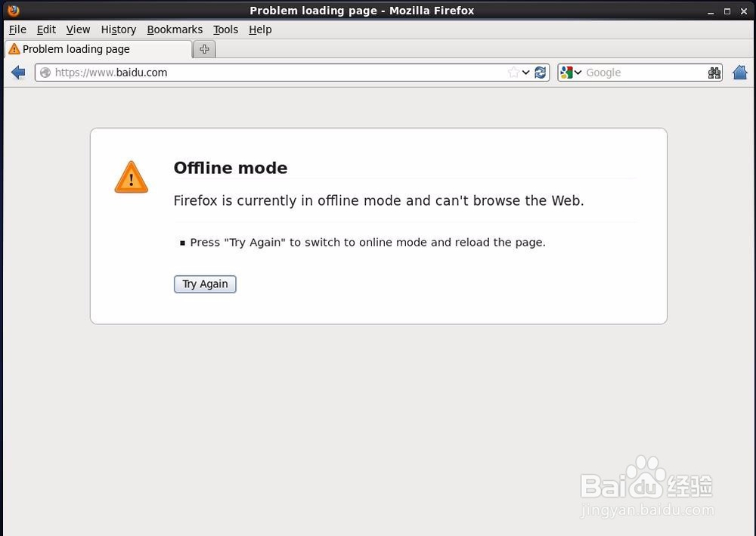Screen dimensions: 756x536
Task: Click the Offline mode heading
Action: tap(231, 168)
